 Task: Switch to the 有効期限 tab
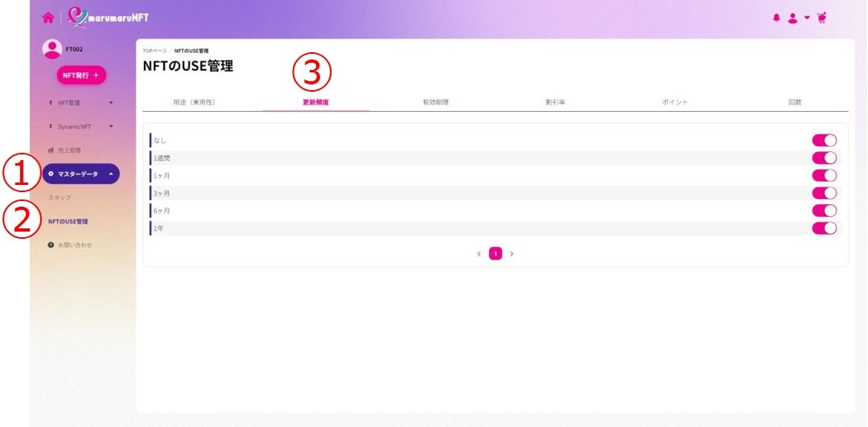coord(436,102)
